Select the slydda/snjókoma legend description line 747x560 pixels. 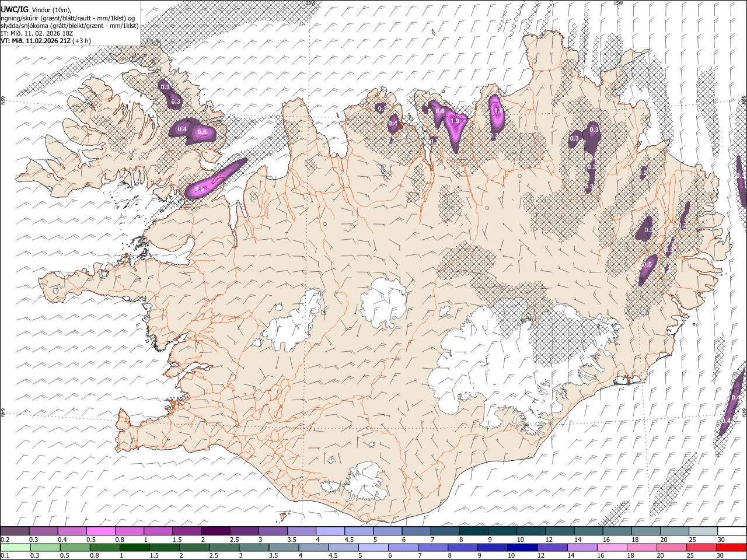[69, 26]
